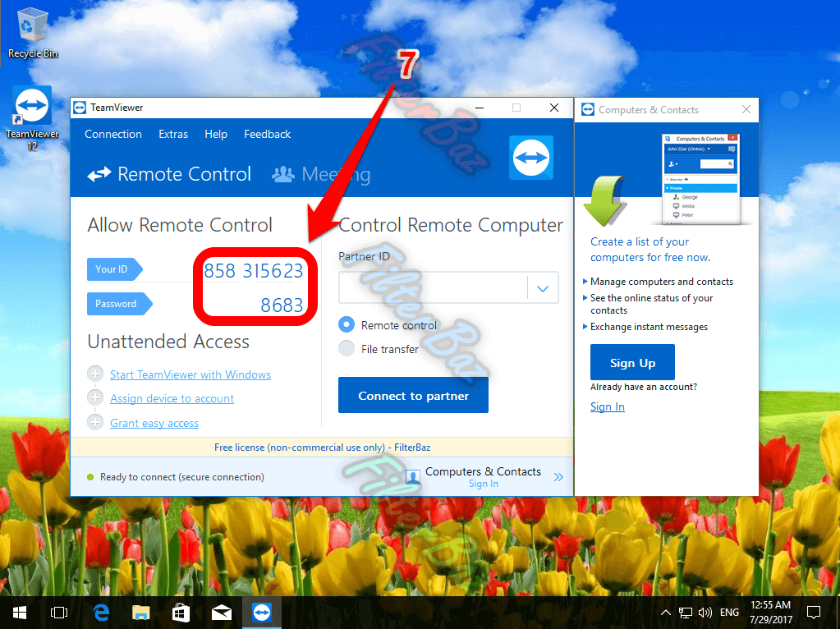The image size is (840, 629).
Task: Select the File transfer radio button
Action: pyautogui.click(x=346, y=348)
